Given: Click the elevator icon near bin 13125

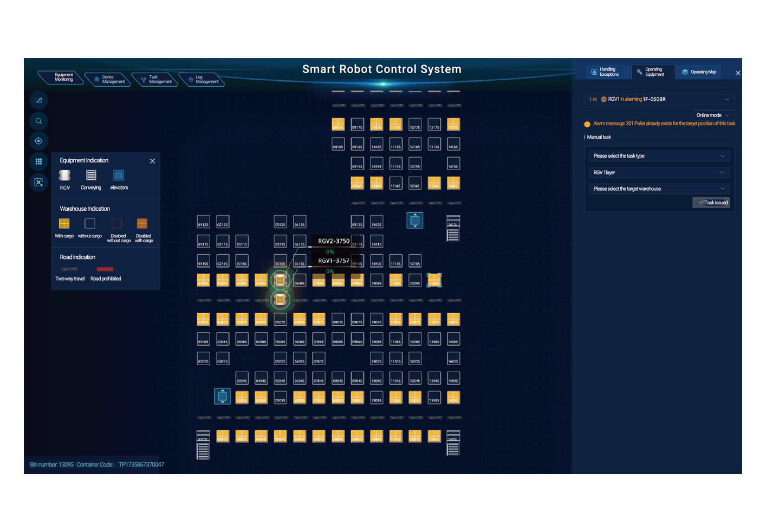Looking at the screenshot, I should (x=415, y=220).
